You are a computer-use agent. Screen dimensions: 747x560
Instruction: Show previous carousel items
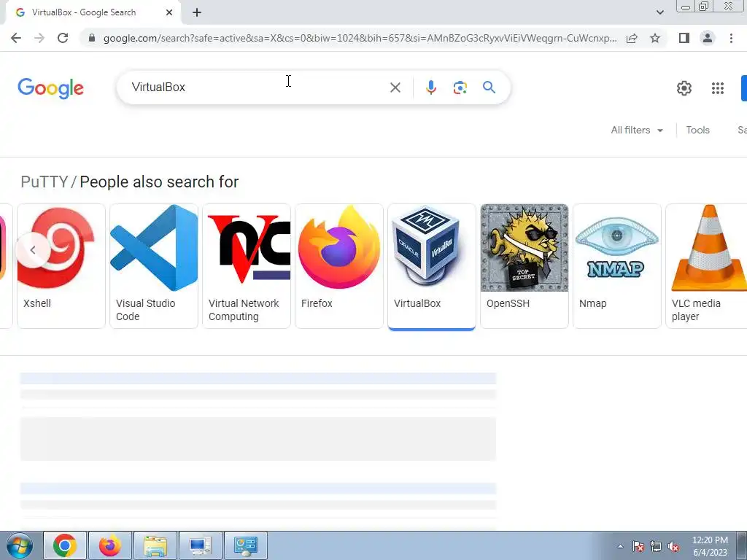(33, 249)
